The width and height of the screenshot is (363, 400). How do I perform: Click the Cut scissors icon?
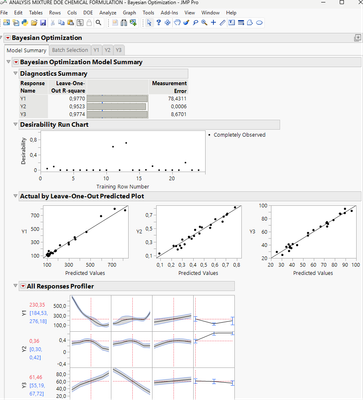tap(53, 23)
